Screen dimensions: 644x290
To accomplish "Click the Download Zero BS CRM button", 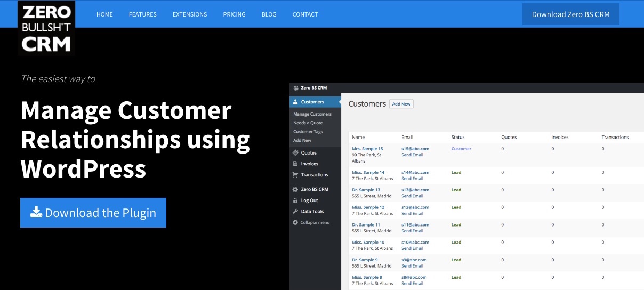I will tap(571, 14).
